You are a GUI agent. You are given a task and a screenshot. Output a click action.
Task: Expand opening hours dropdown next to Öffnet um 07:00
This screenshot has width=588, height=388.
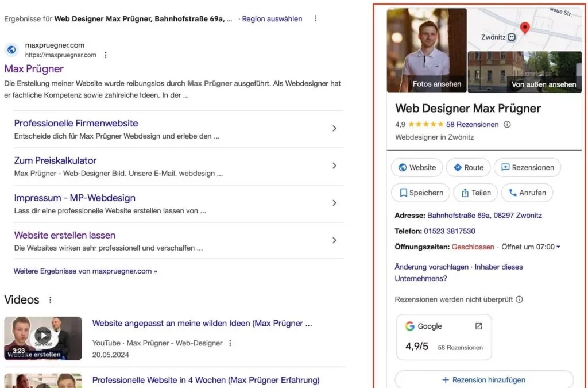[x=558, y=247]
